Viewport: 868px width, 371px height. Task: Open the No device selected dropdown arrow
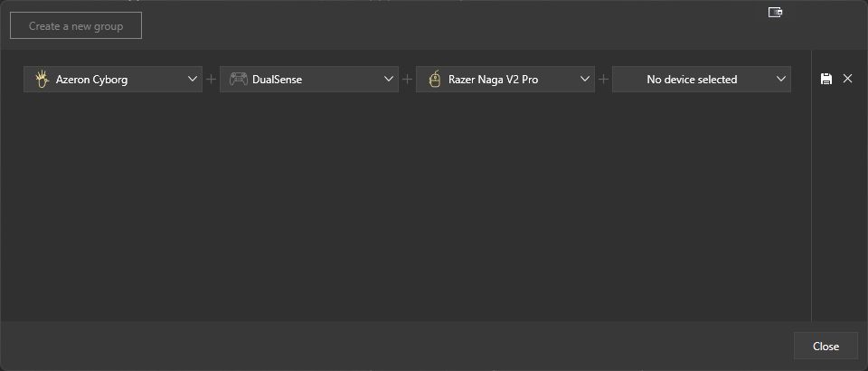pos(781,80)
